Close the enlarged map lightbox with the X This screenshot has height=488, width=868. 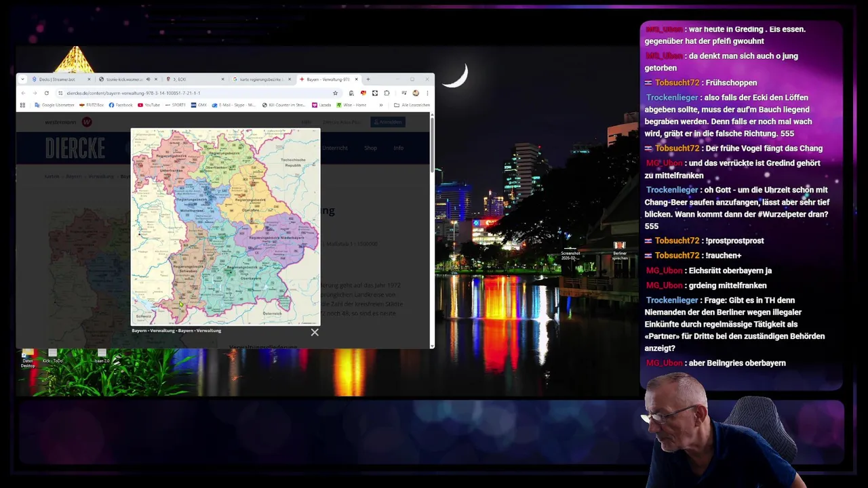(315, 332)
